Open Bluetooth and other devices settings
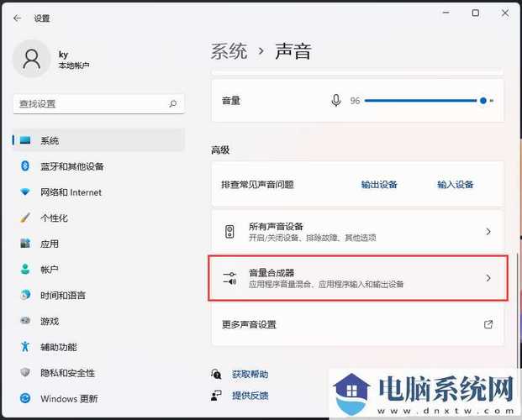This screenshot has width=522, height=420. pos(71,166)
